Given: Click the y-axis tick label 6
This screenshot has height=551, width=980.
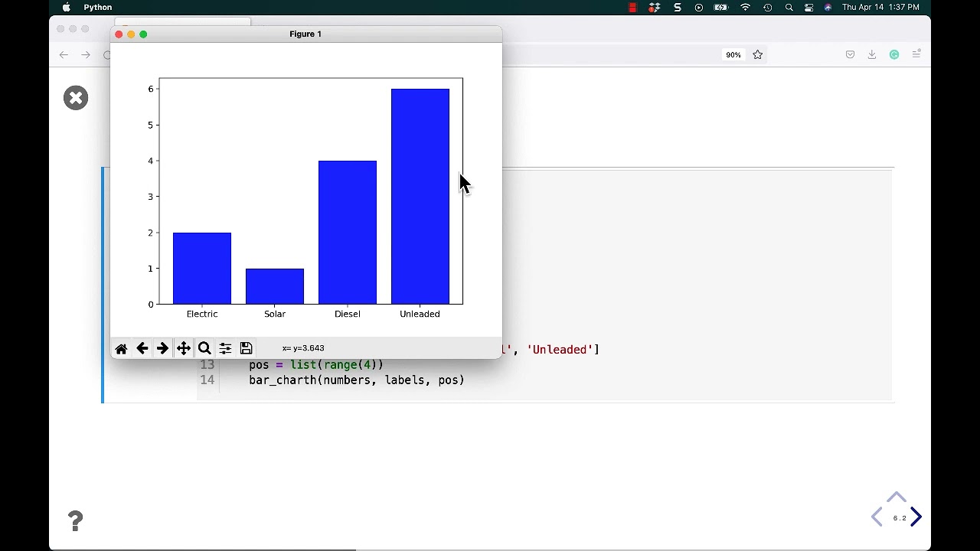Looking at the screenshot, I should tap(151, 89).
